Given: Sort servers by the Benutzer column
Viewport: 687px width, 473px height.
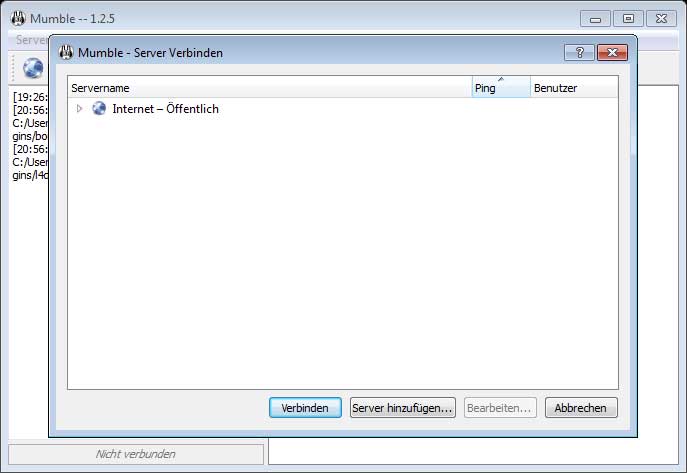Looking at the screenshot, I should (x=574, y=88).
